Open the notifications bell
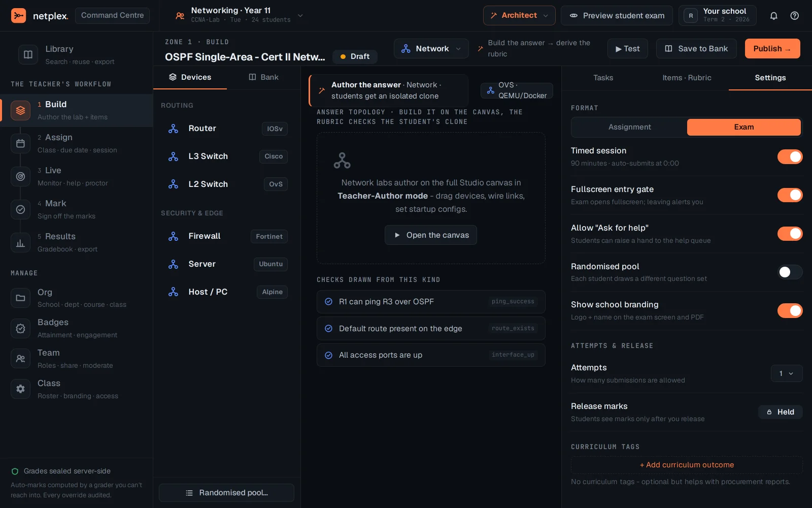Image resolution: width=812 pixels, height=508 pixels. [x=773, y=16]
